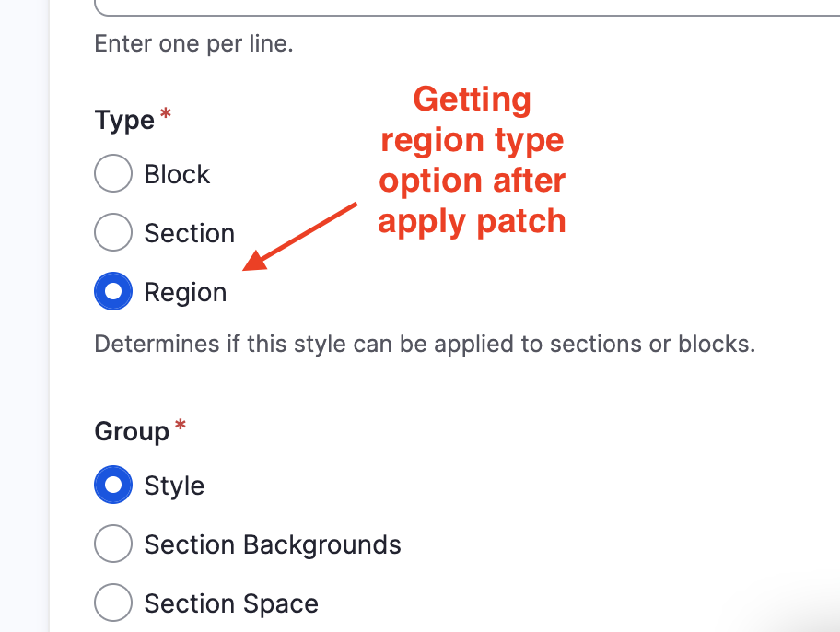Click the "Section Space" label text
The image size is (840, 632).
[231, 603]
